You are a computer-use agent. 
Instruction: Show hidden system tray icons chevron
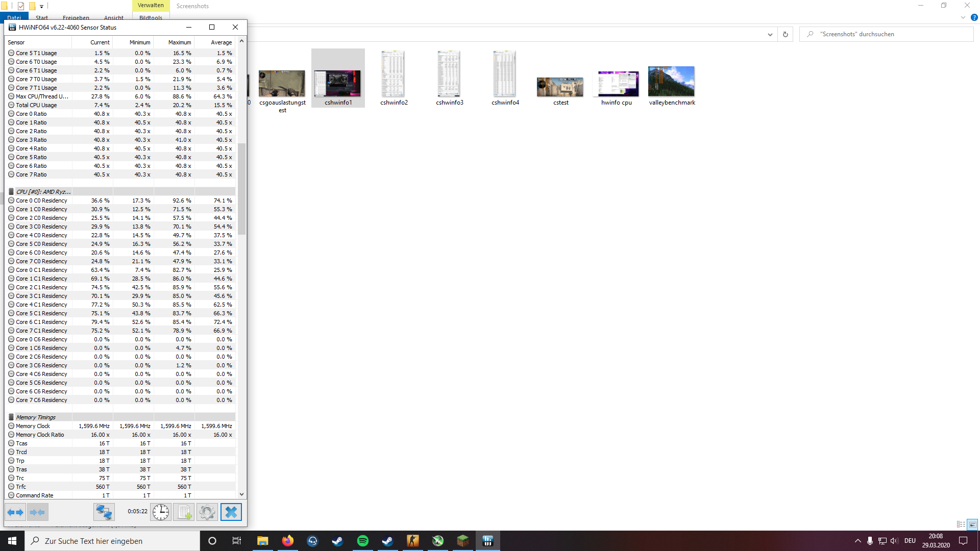(857, 541)
